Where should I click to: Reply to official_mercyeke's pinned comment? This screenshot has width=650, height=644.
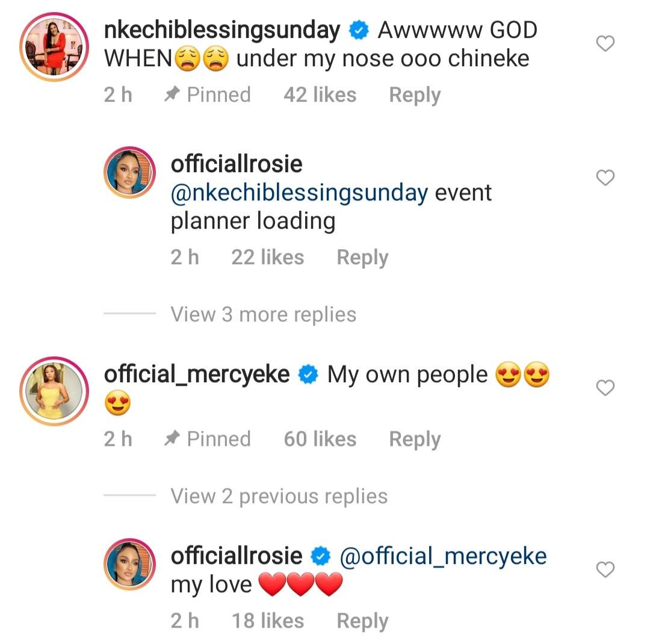click(x=415, y=439)
